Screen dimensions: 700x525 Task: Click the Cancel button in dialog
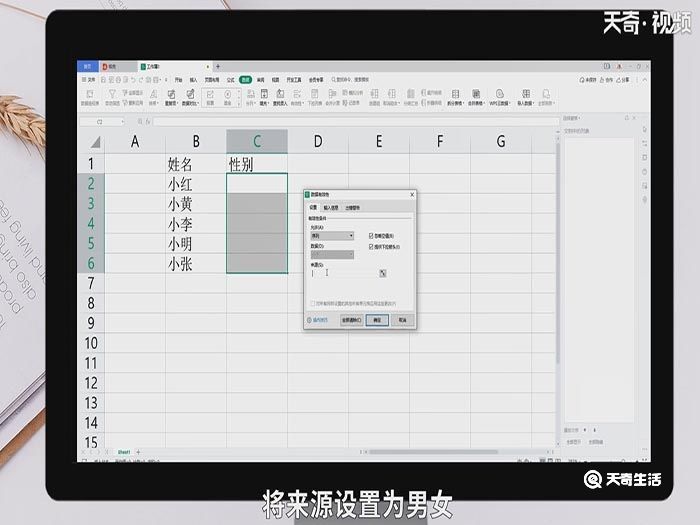point(403,320)
